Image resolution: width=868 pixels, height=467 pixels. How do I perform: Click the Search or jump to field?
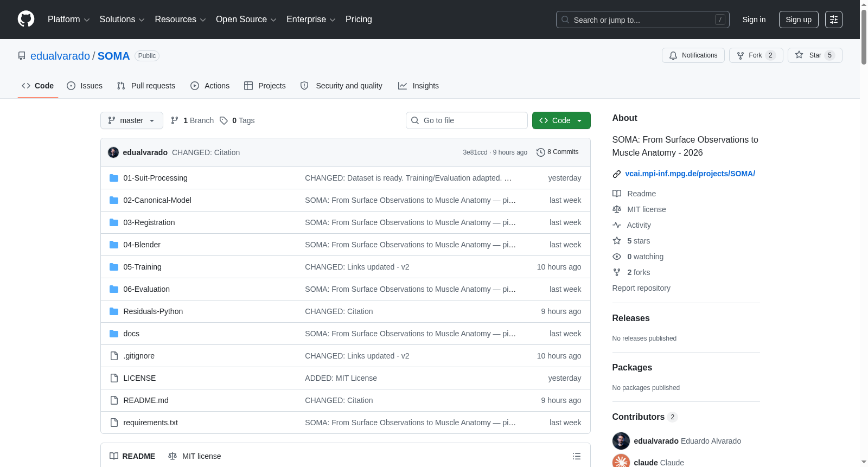(643, 20)
